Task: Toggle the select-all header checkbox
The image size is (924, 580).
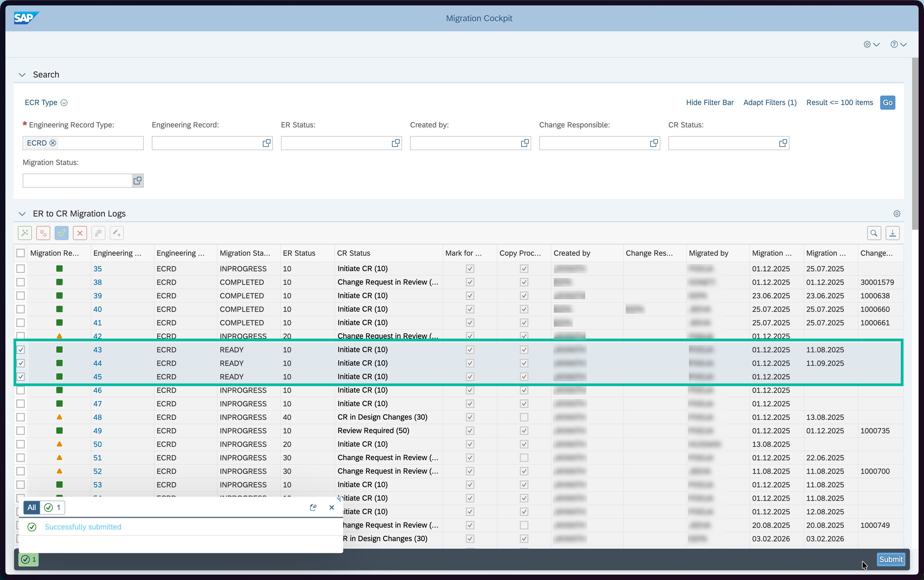Action: pyautogui.click(x=21, y=253)
